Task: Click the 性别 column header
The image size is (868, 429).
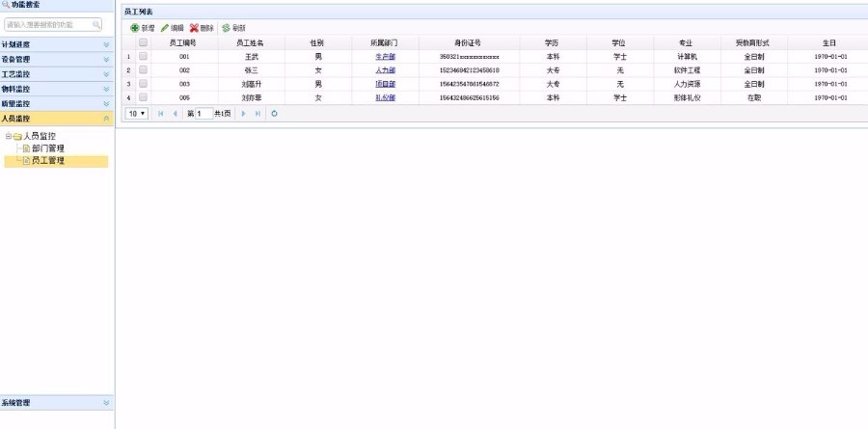Action: tap(318, 42)
